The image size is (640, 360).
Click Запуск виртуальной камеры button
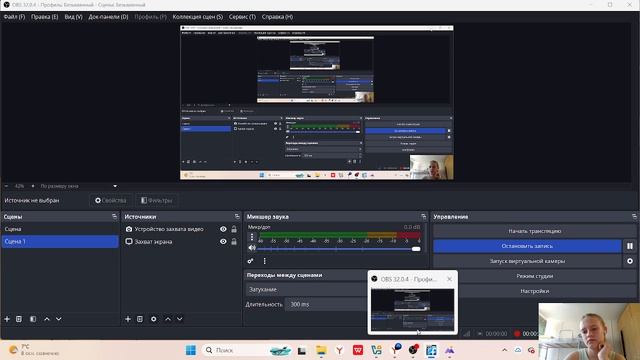point(527,261)
